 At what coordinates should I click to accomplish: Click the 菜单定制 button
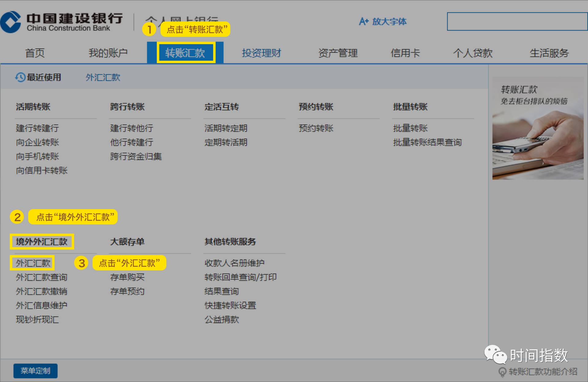click(x=35, y=371)
